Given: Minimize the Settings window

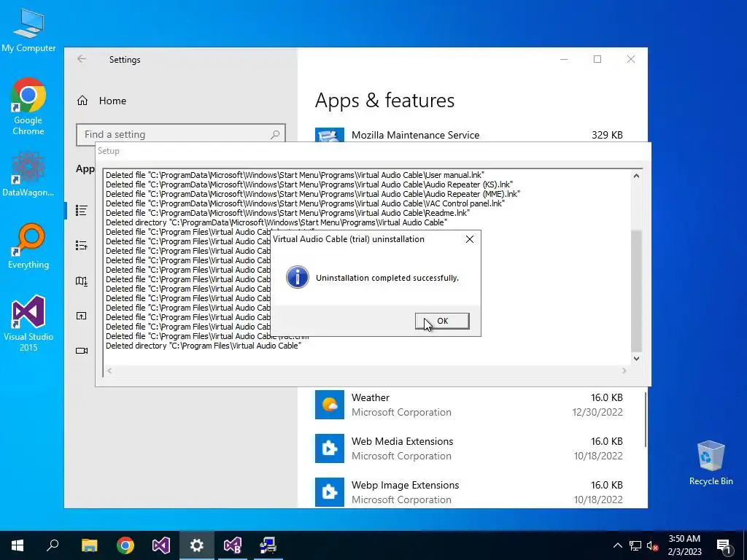Looking at the screenshot, I should point(564,59).
